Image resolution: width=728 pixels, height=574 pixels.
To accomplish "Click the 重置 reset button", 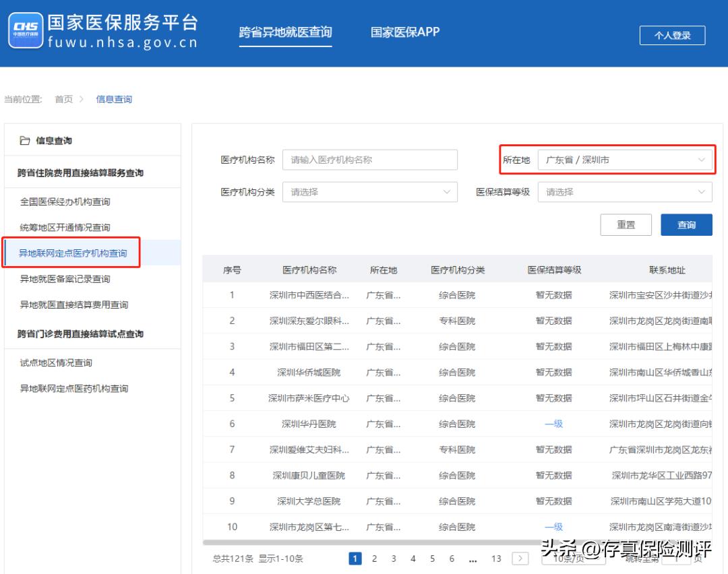I will 626,225.
